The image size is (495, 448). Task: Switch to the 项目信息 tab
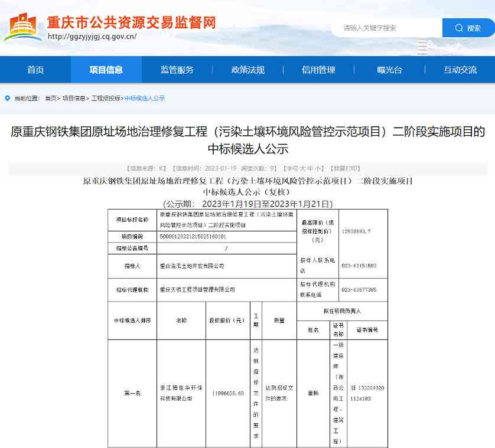click(106, 69)
